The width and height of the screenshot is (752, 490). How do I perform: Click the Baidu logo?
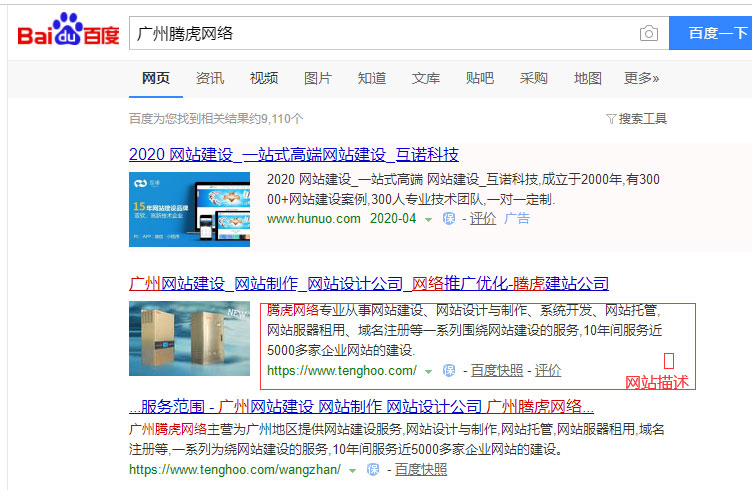[68, 33]
